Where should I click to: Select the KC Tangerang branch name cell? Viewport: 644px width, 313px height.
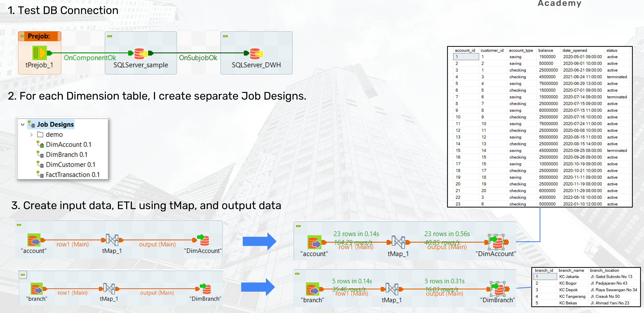tap(572, 296)
